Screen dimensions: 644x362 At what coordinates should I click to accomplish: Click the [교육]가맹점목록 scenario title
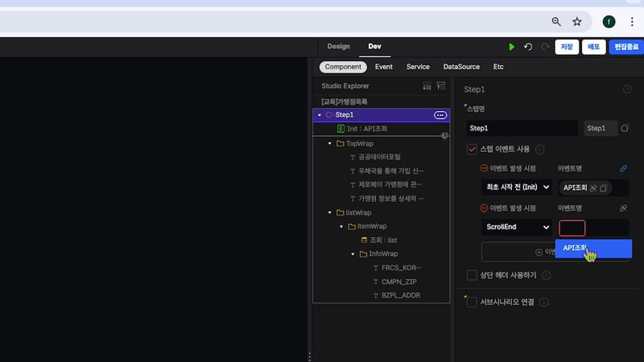(345, 102)
